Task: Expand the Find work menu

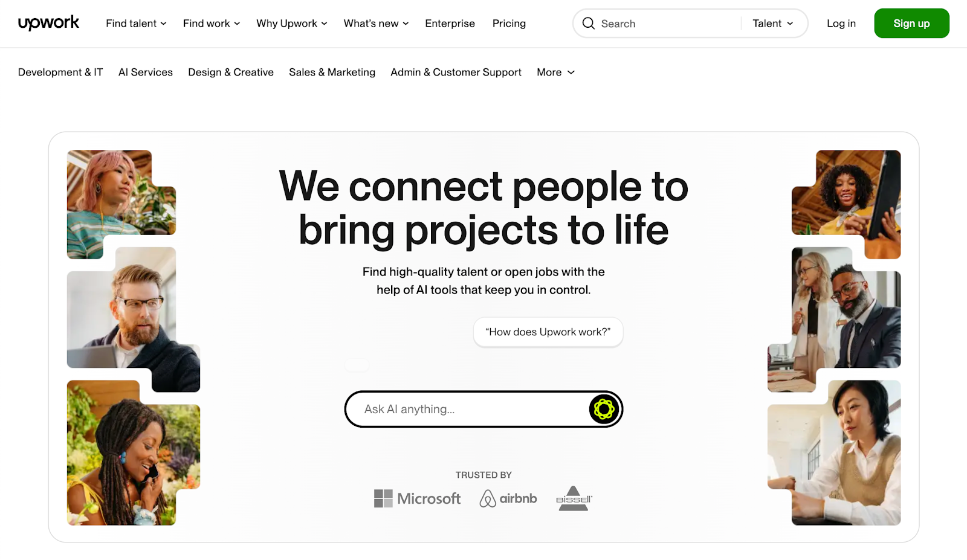Action: tap(212, 24)
